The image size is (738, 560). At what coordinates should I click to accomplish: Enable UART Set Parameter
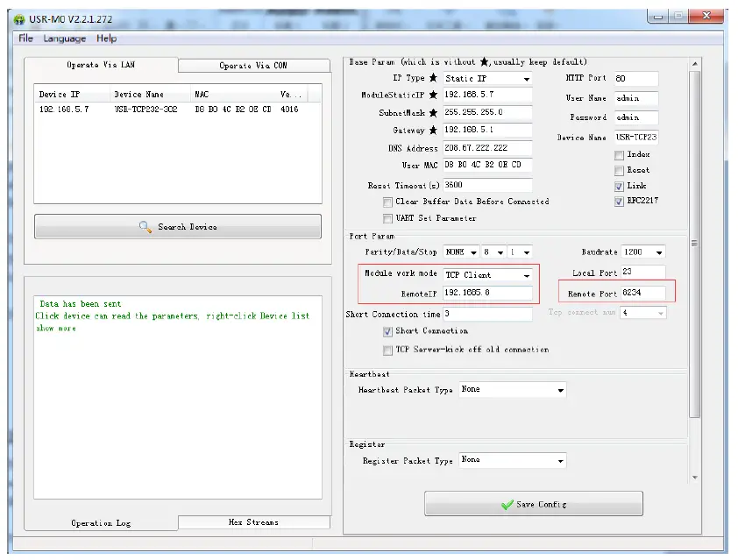(387, 217)
